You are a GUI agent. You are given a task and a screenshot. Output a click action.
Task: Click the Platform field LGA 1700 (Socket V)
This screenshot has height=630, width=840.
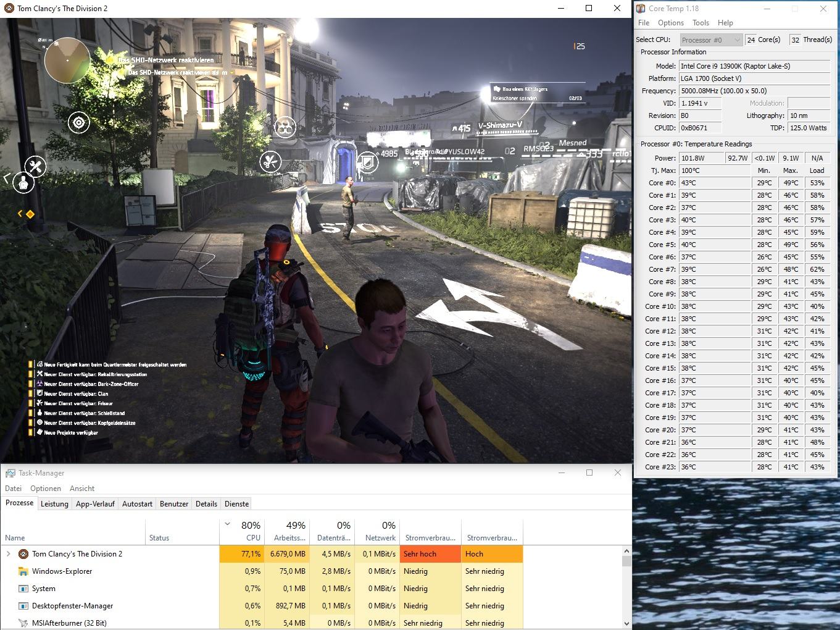pyautogui.click(x=754, y=78)
